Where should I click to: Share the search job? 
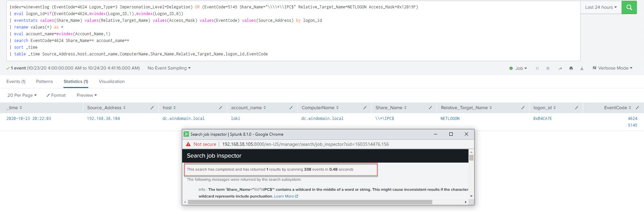pos(560,68)
